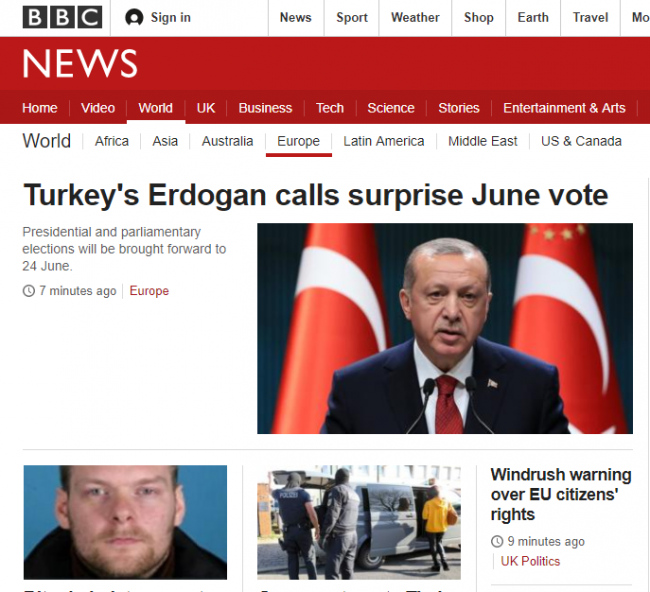Image resolution: width=650 pixels, height=592 pixels.
Task: Select US & Canada region sub-tab
Action: click(x=581, y=141)
